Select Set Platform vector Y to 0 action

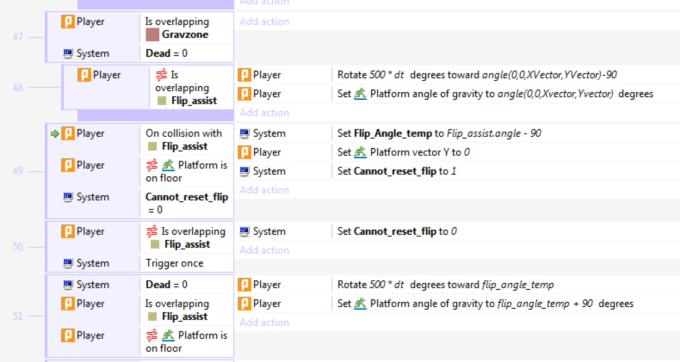coord(404,153)
